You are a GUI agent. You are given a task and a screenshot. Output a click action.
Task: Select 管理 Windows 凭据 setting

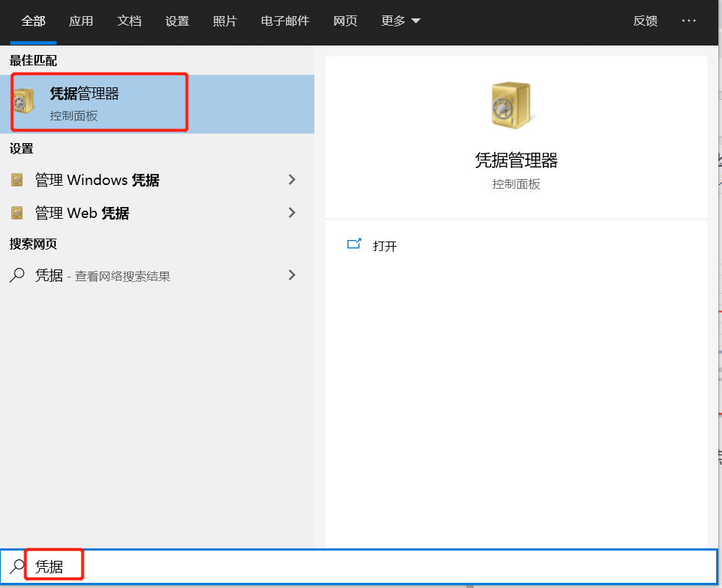click(157, 180)
